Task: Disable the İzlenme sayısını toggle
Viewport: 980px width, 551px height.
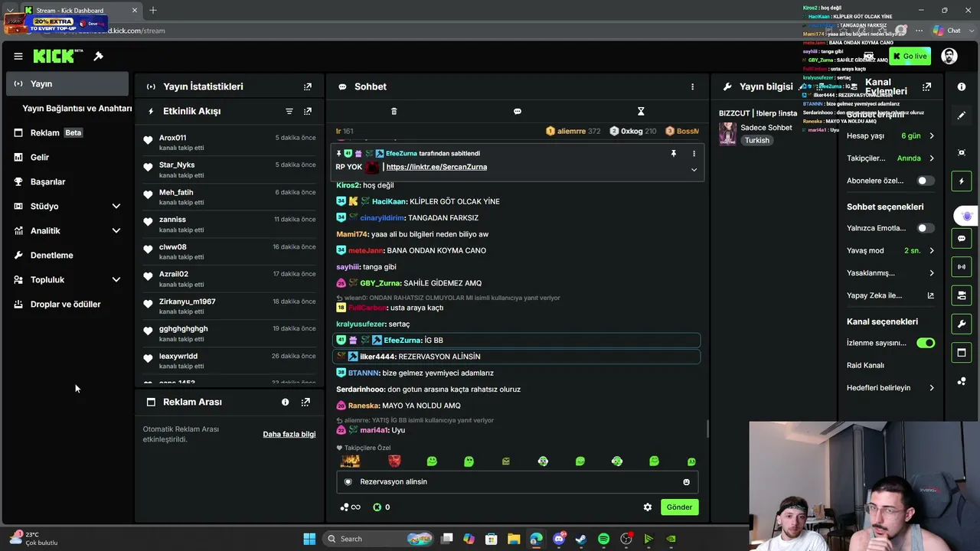Action: [x=926, y=343]
